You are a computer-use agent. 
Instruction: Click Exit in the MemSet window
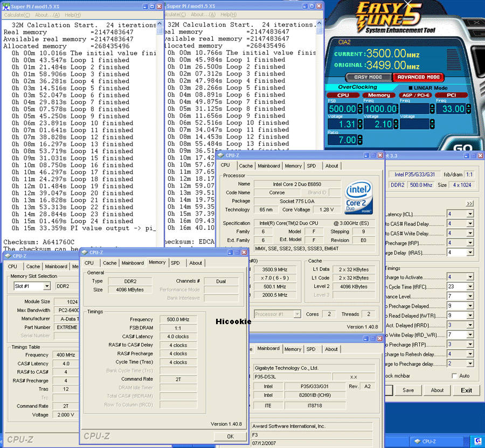click(466, 390)
